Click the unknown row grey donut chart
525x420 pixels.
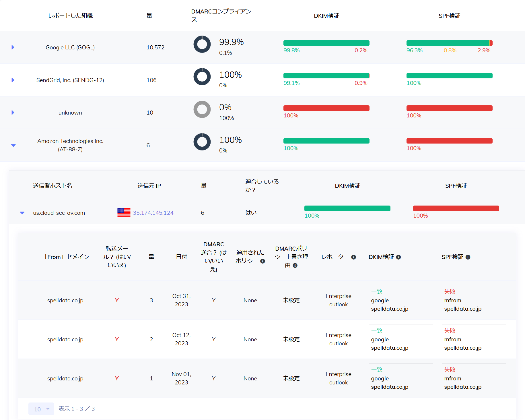(202, 109)
